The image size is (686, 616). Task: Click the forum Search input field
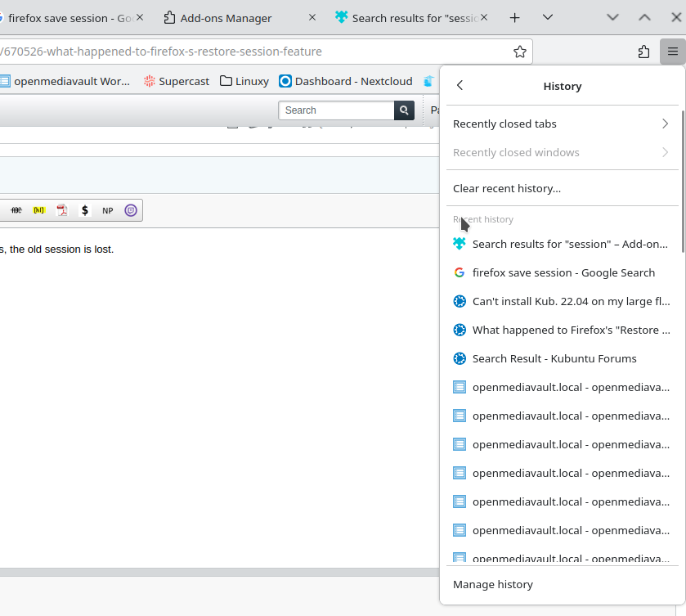(337, 110)
